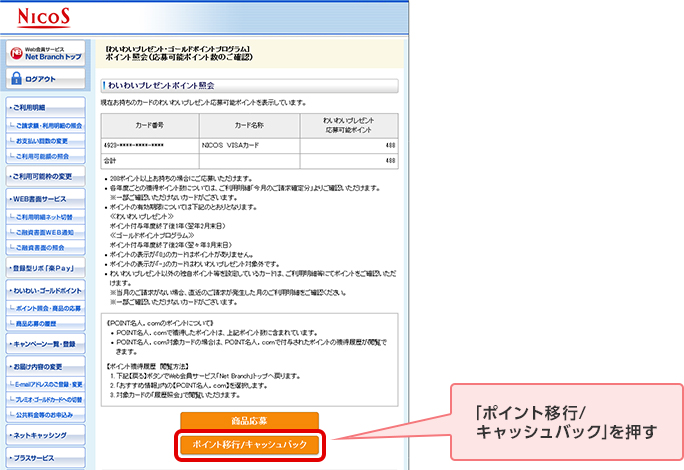Image resolution: width=684 pixels, height=470 pixels.
Task: Select ご利用明細ネット切替 menu item
Action: click(x=48, y=216)
